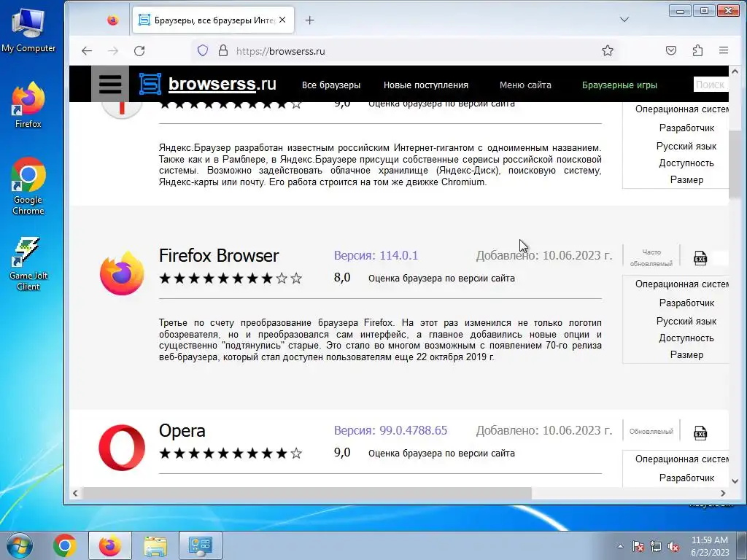Click the horizontal scrollbar's left arrow

click(x=75, y=494)
